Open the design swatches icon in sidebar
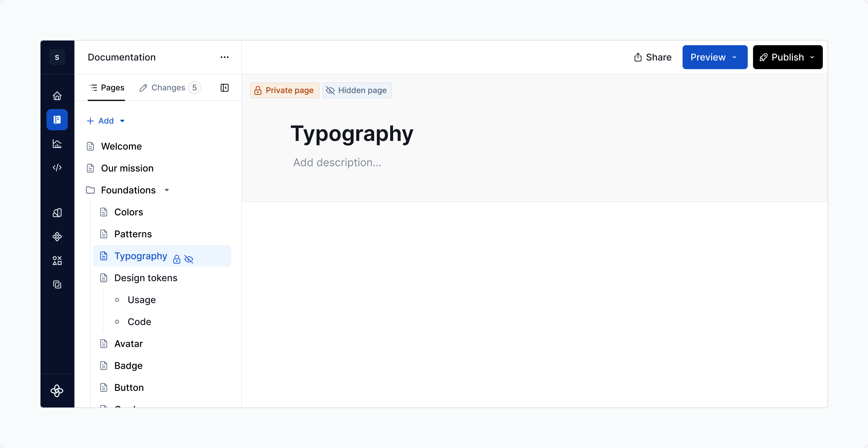The height and width of the screenshot is (448, 868). pyautogui.click(x=57, y=213)
